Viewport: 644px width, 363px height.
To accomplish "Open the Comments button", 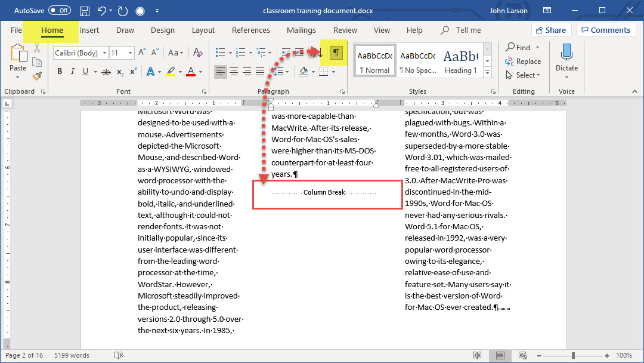I will click(605, 30).
